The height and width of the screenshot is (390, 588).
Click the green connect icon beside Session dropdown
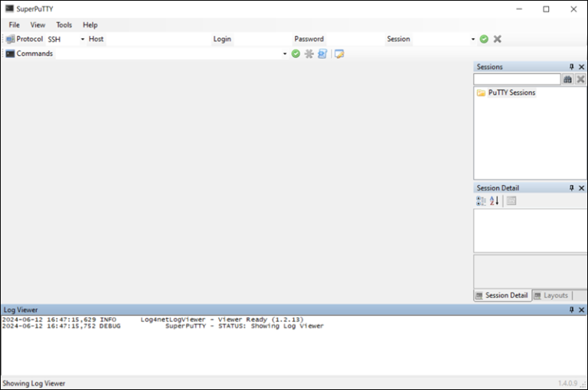[x=484, y=39]
